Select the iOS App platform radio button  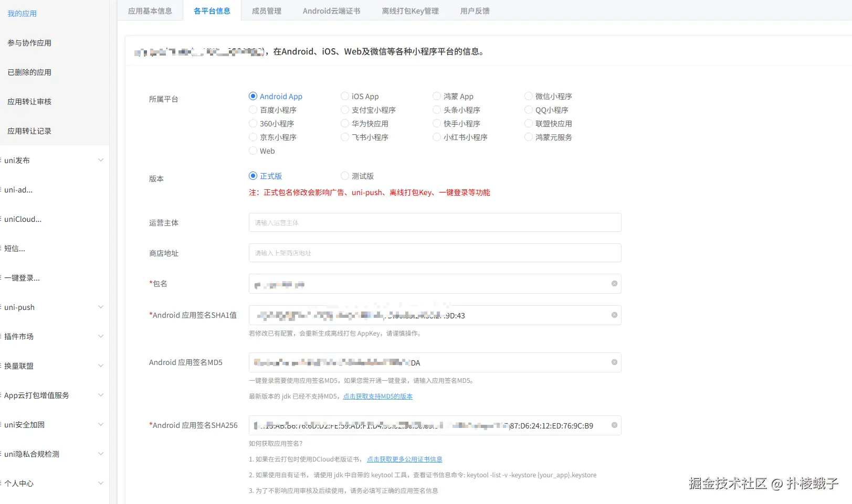coord(345,96)
